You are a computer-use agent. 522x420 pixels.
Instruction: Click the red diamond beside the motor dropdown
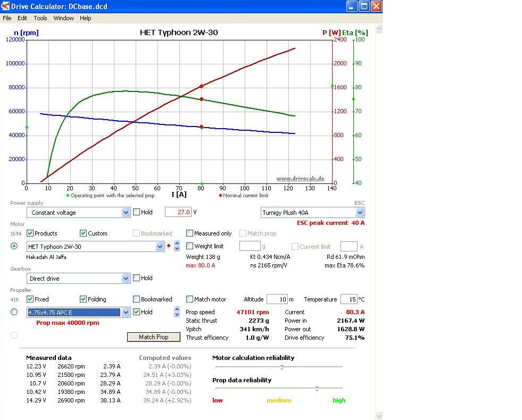click(x=169, y=246)
